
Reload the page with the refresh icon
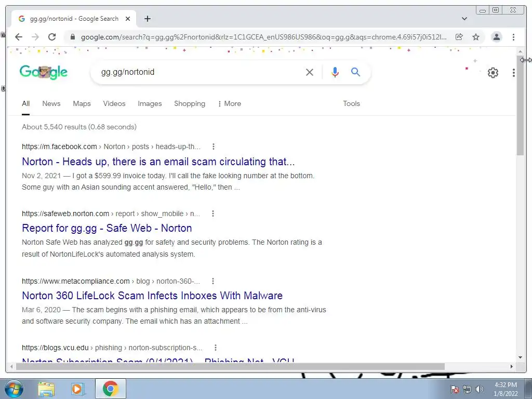tap(52, 37)
